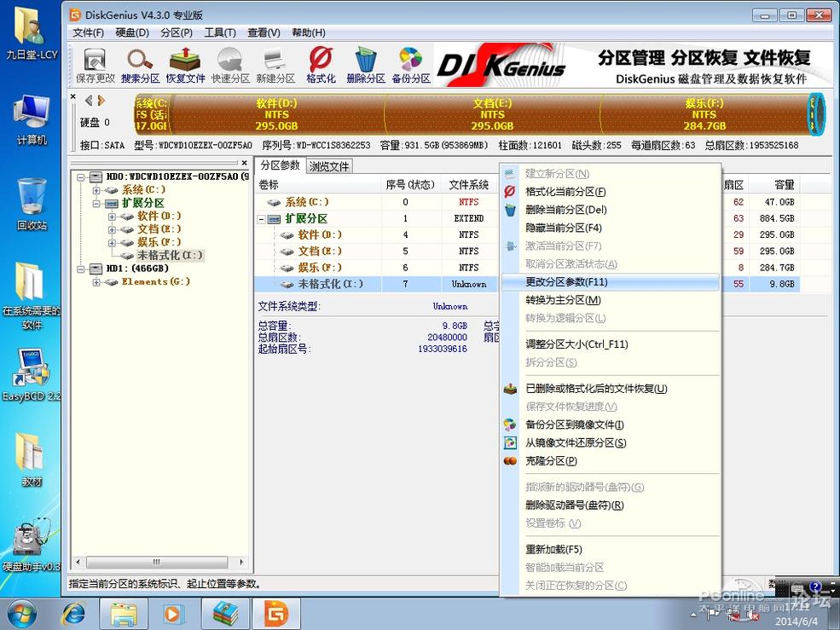Click the 删除分区 trash toolbar icon
This screenshot has height=630, width=840.
366,66
